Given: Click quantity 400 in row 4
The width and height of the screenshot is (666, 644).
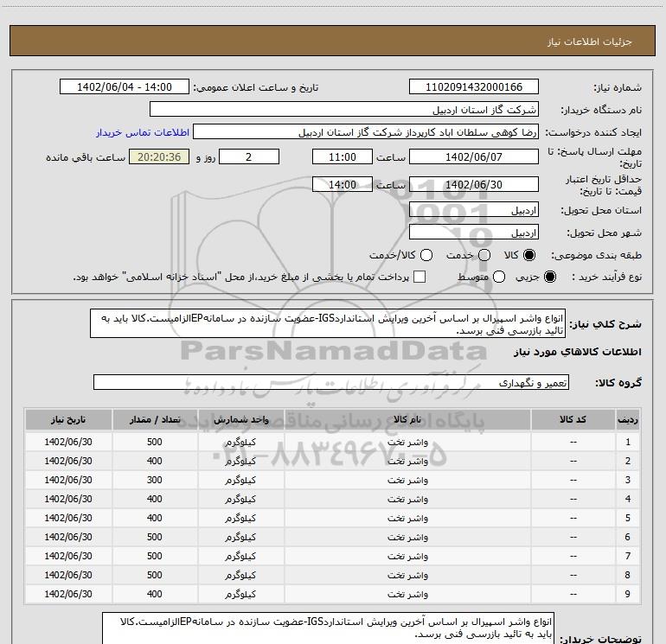Looking at the screenshot, I should (155, 499).
